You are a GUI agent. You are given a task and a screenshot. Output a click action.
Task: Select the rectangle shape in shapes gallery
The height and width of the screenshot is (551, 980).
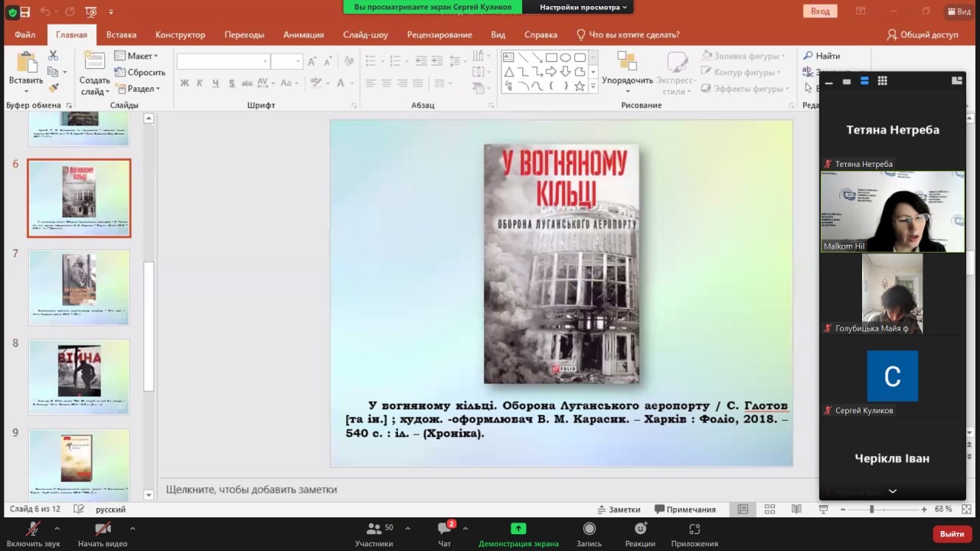551,57
